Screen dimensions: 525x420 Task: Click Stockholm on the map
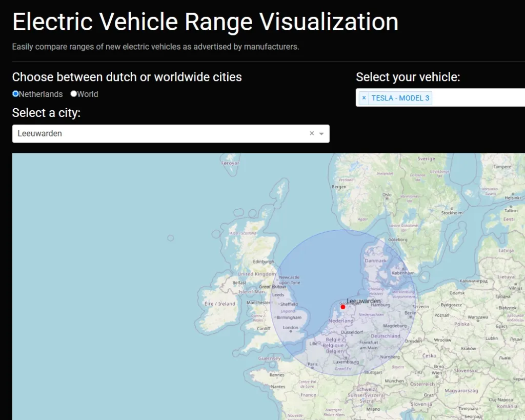pyautogui.click(x=452, y=213)
